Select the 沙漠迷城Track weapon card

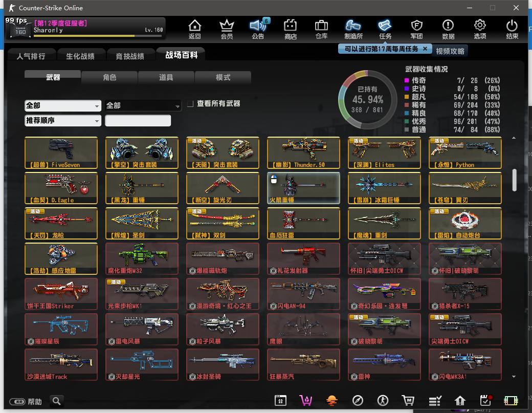61,364
